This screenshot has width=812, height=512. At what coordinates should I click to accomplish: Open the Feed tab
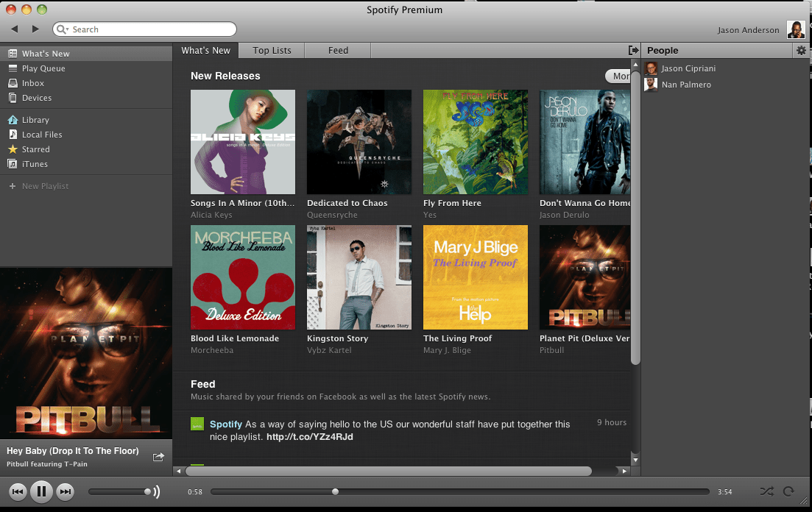[337, 50]
